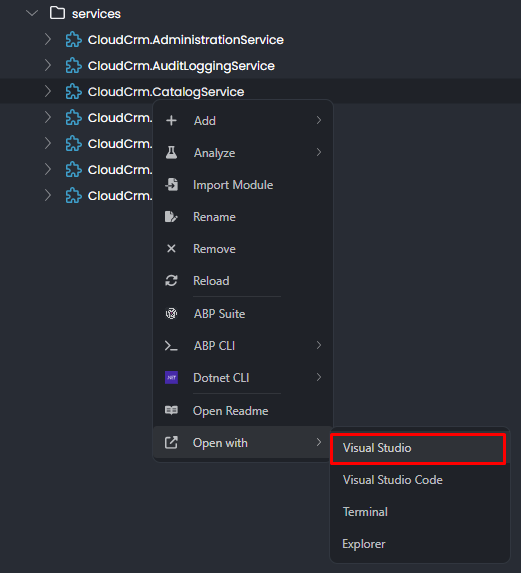Click the X icon beside Remove

click(171, 249)
